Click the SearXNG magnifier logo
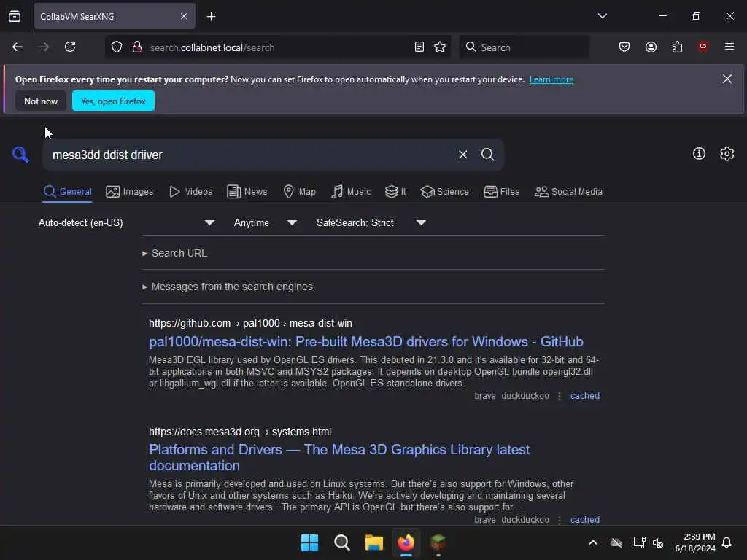The height and width of the screenshot is (560, 747). [x=20, y=155]
